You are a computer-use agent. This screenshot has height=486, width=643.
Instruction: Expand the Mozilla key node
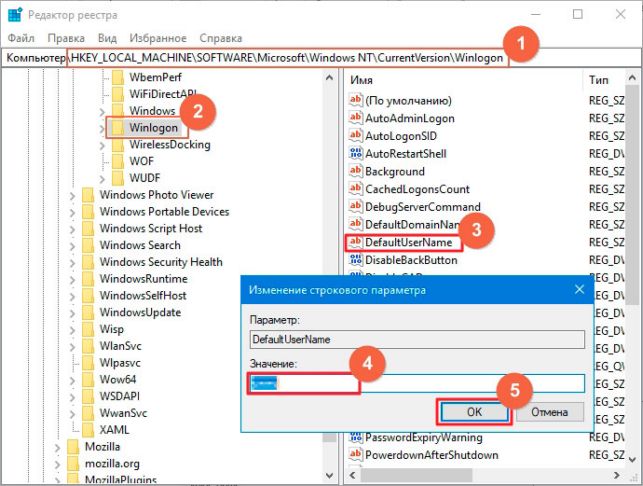tap(57, 447)
